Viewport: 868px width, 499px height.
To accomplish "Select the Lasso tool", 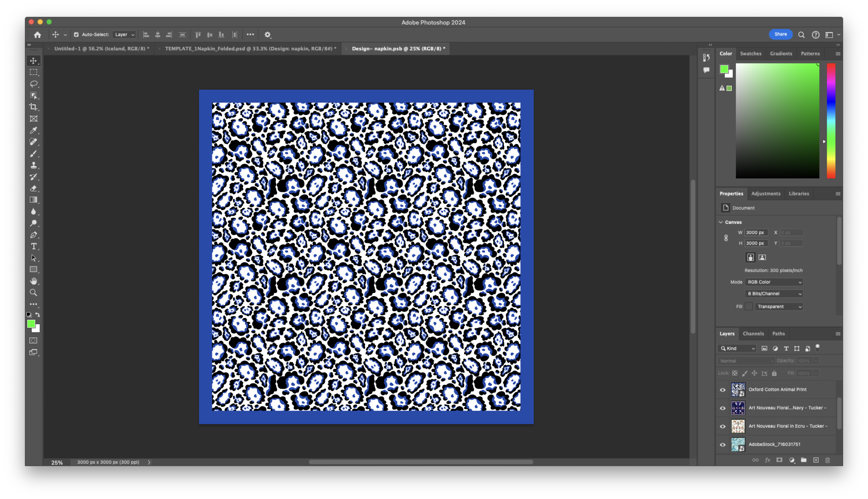I will pos(34,84).
